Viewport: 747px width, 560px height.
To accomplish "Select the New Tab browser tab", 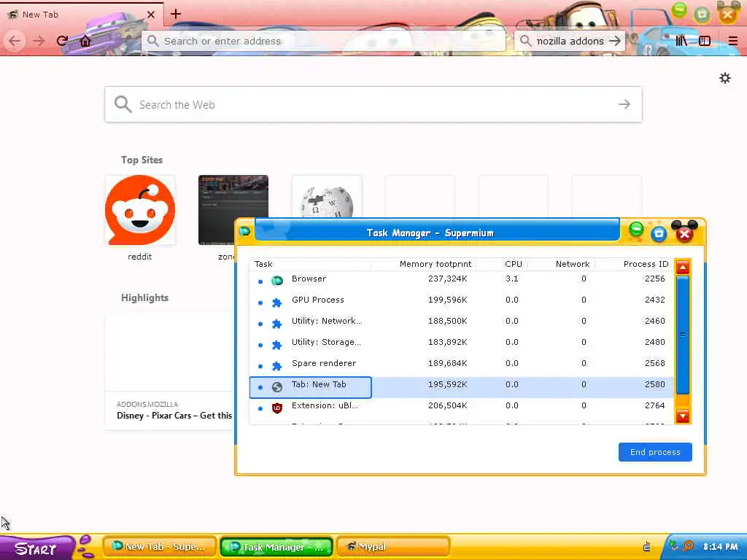I will click(81, 15).
